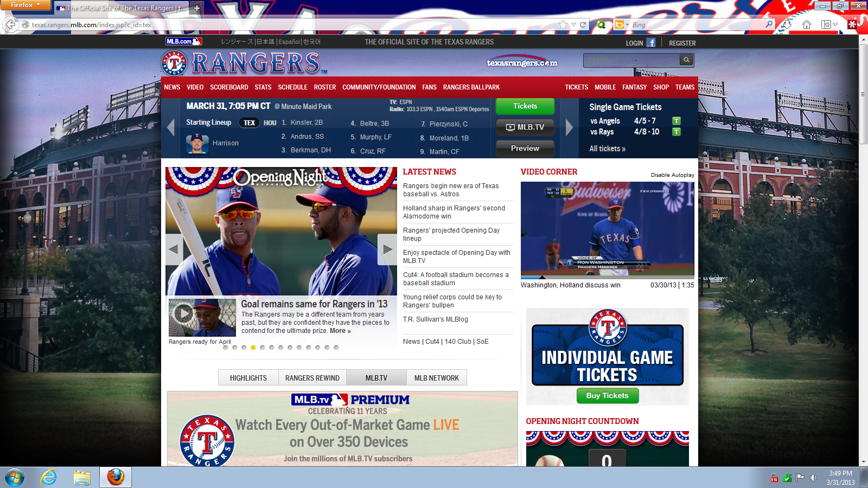Open the NEWS menu in the site navigation
The image size is (868, 488).
172,87
